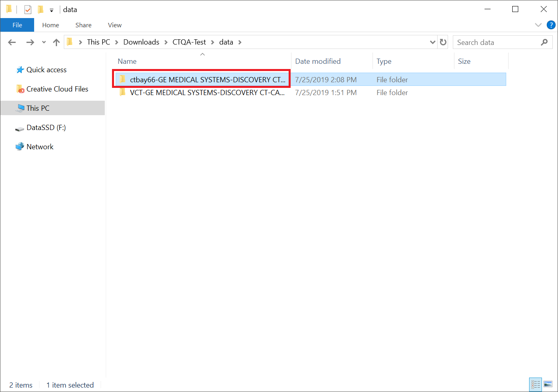The image size is (558, 392).
Task: Go back with the Back arrow
Action: pos(12,42)
